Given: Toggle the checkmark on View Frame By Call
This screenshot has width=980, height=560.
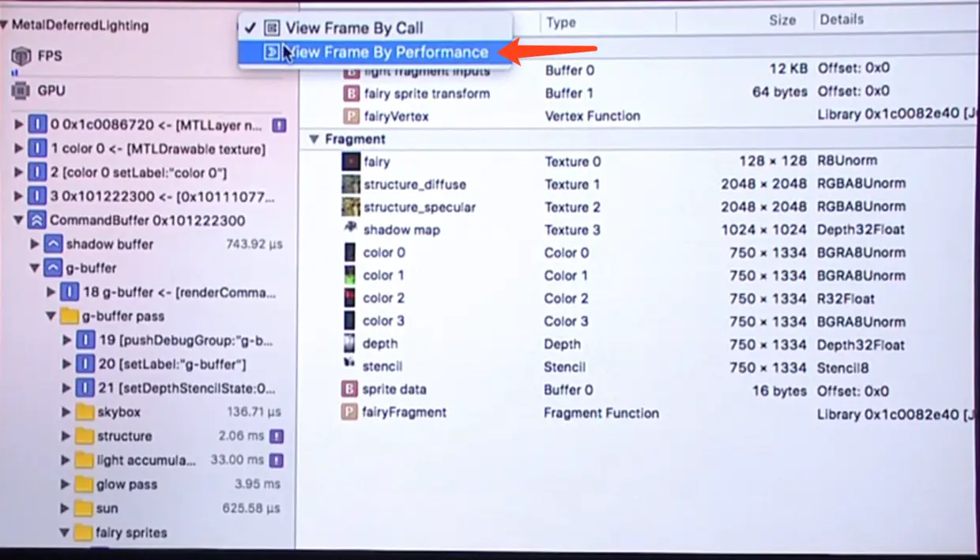Looking at the screenshot, I should 251,28.
